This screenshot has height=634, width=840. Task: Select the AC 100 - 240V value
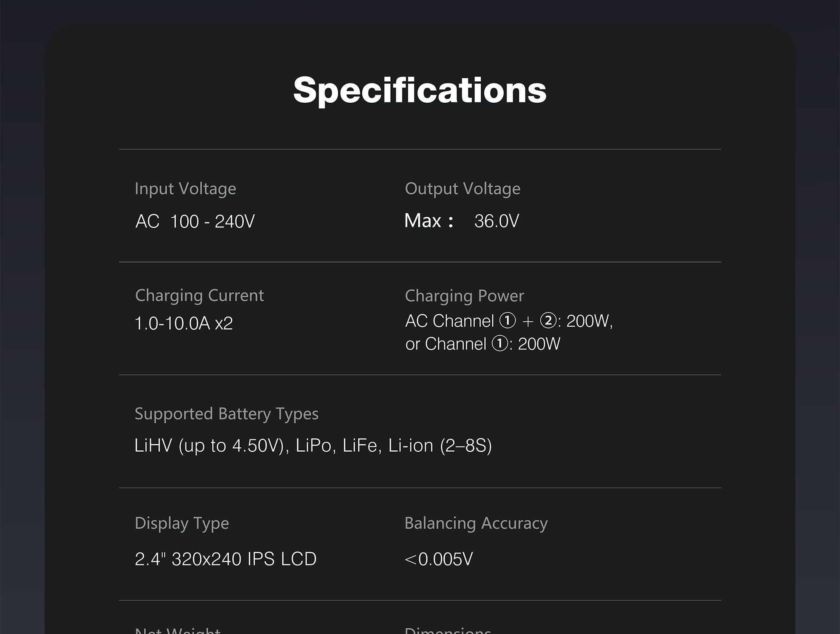195,221
